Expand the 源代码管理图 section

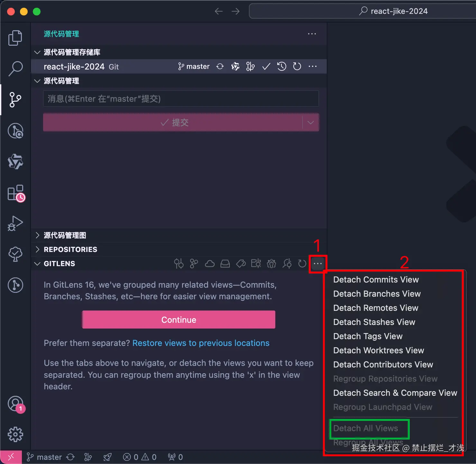[x=37, y=235]
